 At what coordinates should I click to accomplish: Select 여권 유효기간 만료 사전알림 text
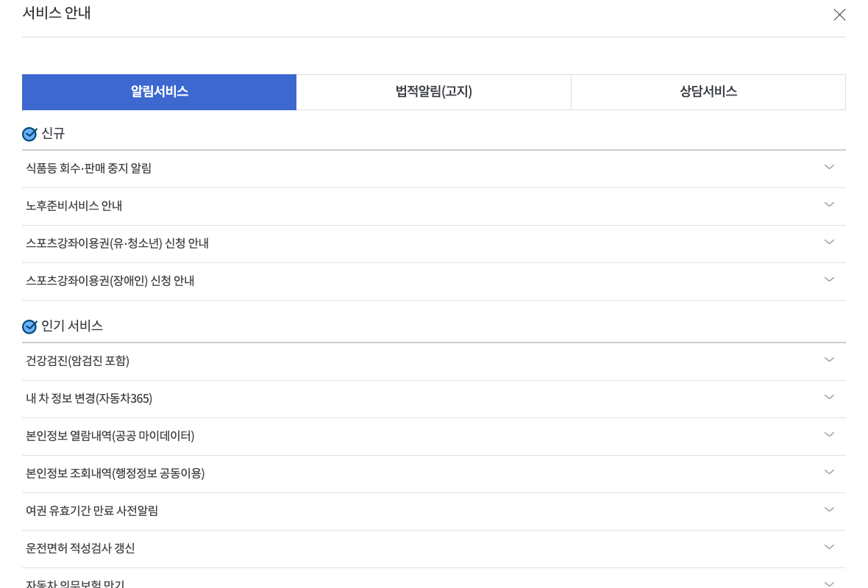[92, 511]
